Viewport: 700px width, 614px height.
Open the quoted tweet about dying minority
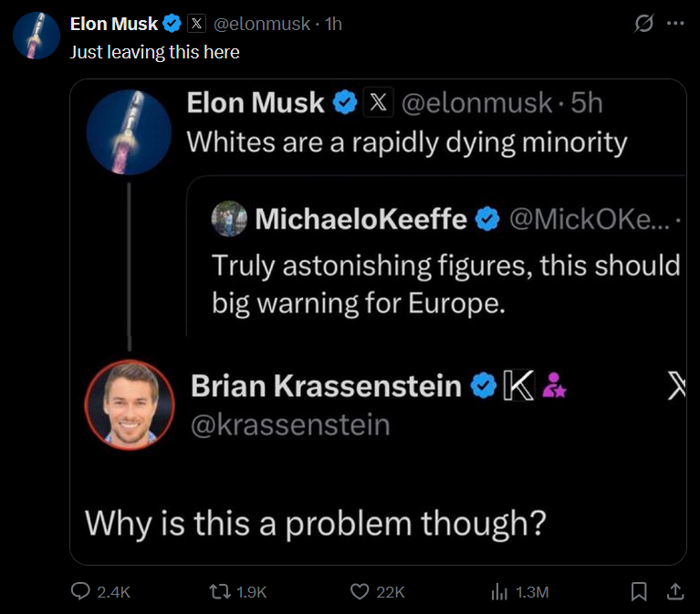pos(407,142)
